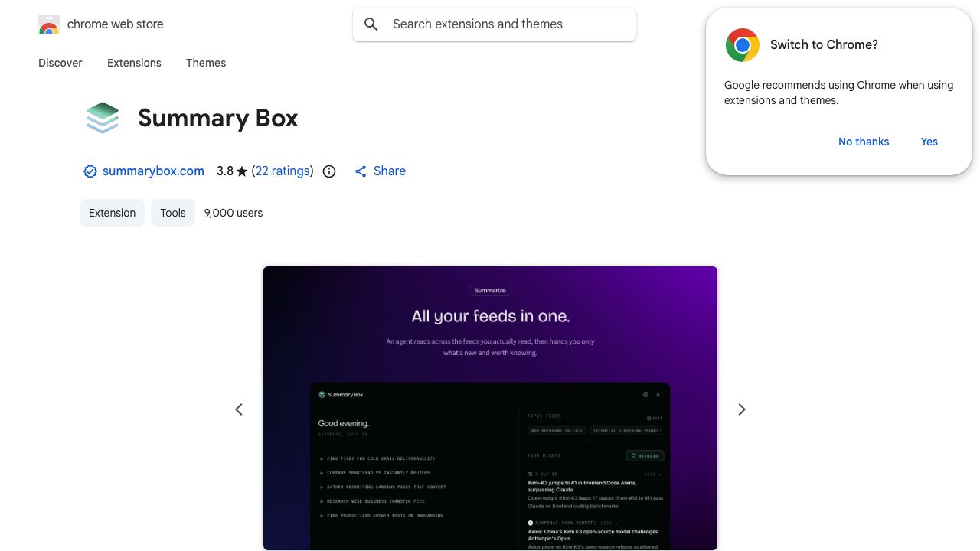Click the Summary Box extension logo

tap(103, 118)
